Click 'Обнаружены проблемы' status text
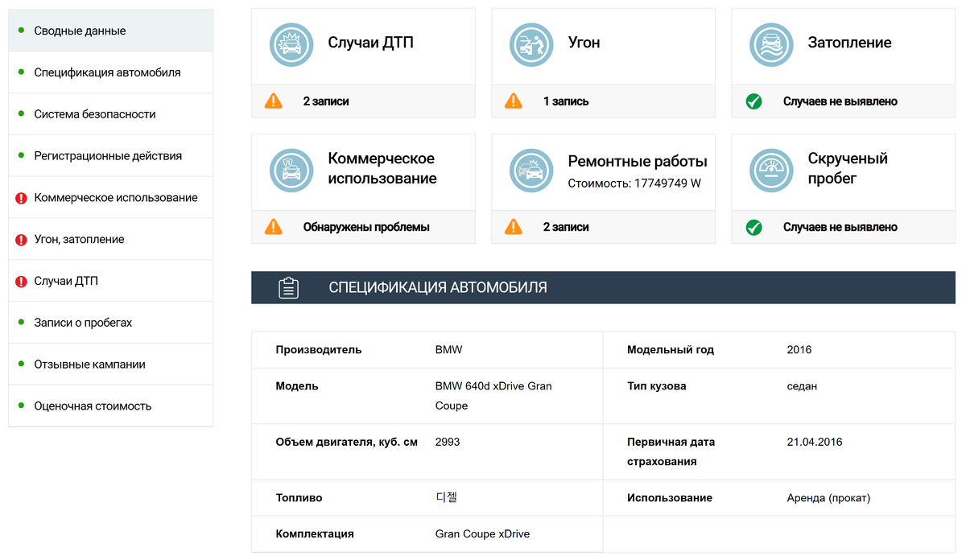 (x=366, y=227)
